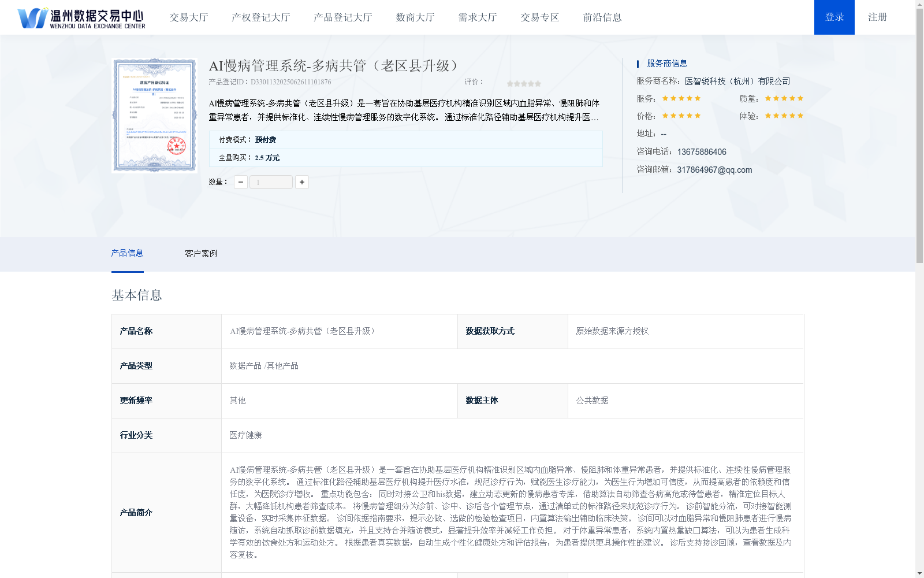Click the Wenzhou Data Exchange Center logo
Viewport: 924px width, 578px height.
pyautogui.click(x=81, y=17)
